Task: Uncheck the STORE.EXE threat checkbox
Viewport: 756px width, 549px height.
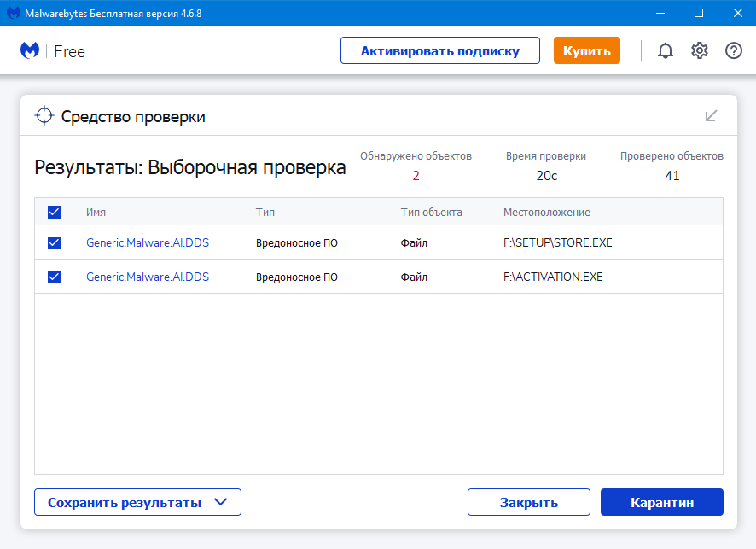Action: click(x=54, y=242)
